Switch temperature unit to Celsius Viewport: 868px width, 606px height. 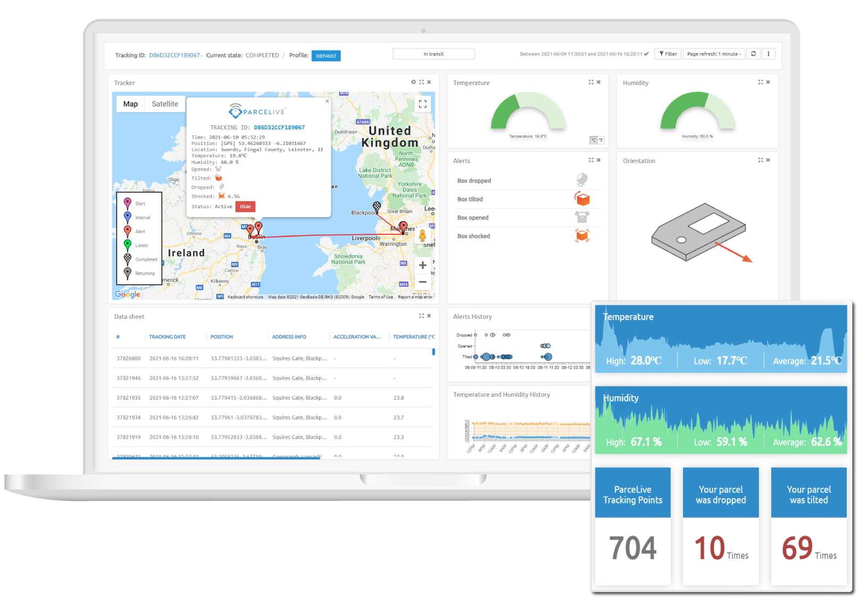click(593, 140)
